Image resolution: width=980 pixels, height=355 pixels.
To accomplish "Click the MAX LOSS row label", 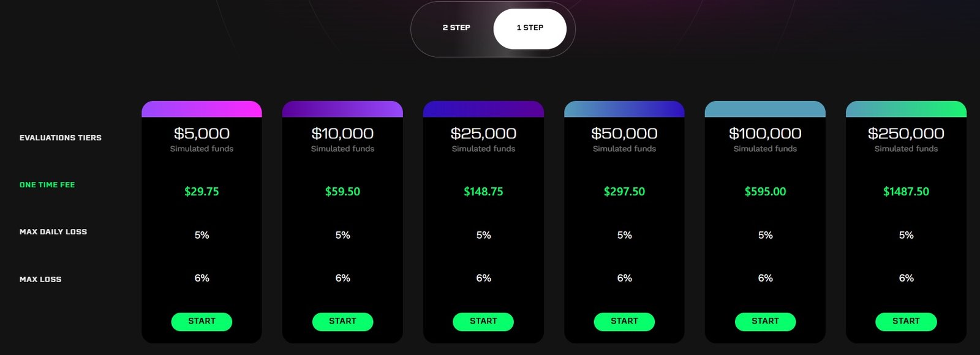I will [x=40, y=279].
